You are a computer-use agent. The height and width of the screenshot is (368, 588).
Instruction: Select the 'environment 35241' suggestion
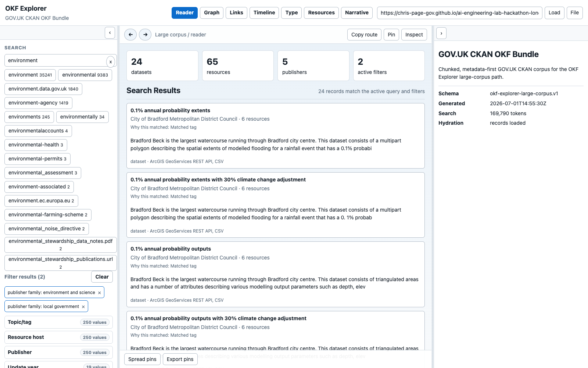(30, 75)
